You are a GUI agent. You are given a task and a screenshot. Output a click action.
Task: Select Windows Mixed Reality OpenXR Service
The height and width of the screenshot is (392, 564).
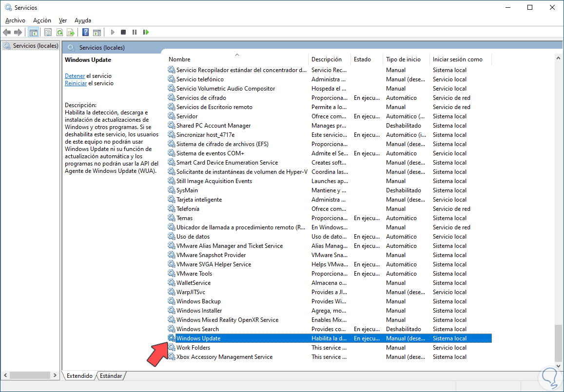(330, 320)
